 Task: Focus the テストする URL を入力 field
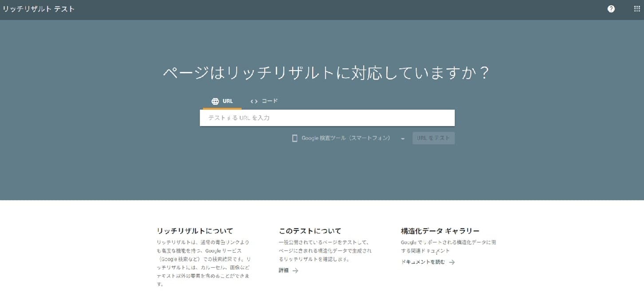click(327, 118)
